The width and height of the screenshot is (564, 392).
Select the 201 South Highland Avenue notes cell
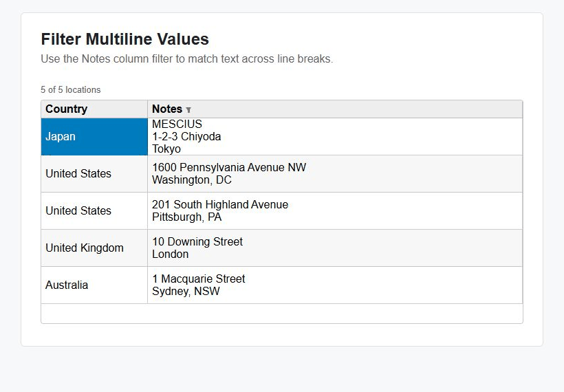[335, 210]
